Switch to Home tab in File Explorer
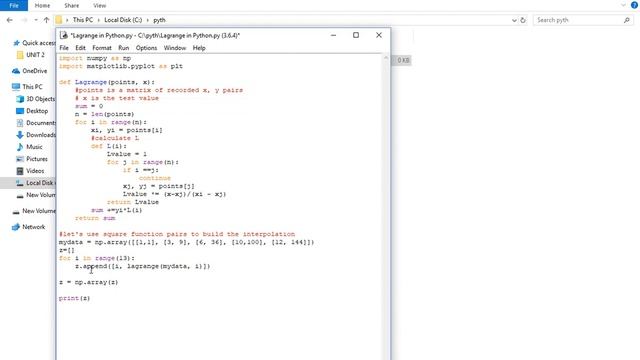 (42, 5)
